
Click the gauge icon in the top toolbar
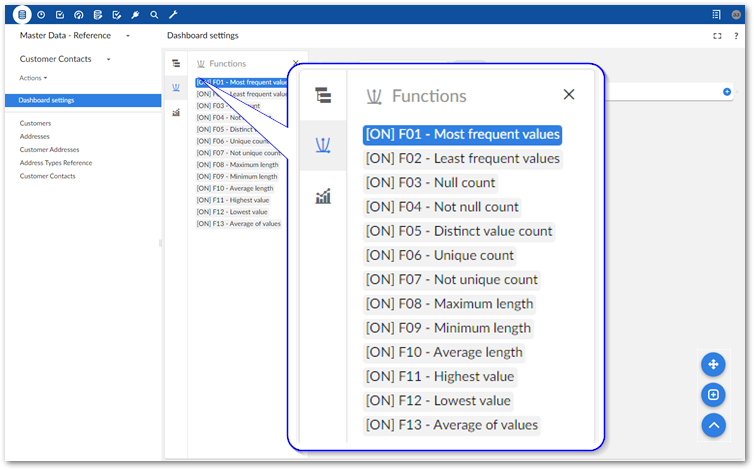coord(79,15)
